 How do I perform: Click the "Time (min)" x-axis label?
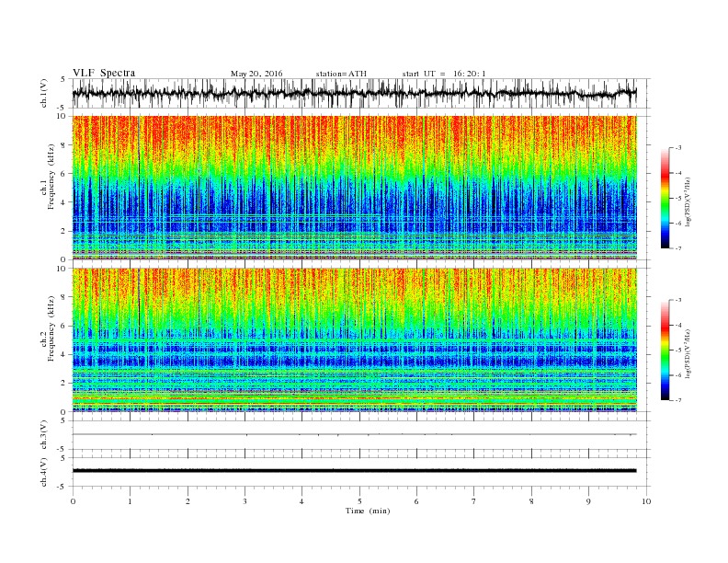tap(368, 511)
